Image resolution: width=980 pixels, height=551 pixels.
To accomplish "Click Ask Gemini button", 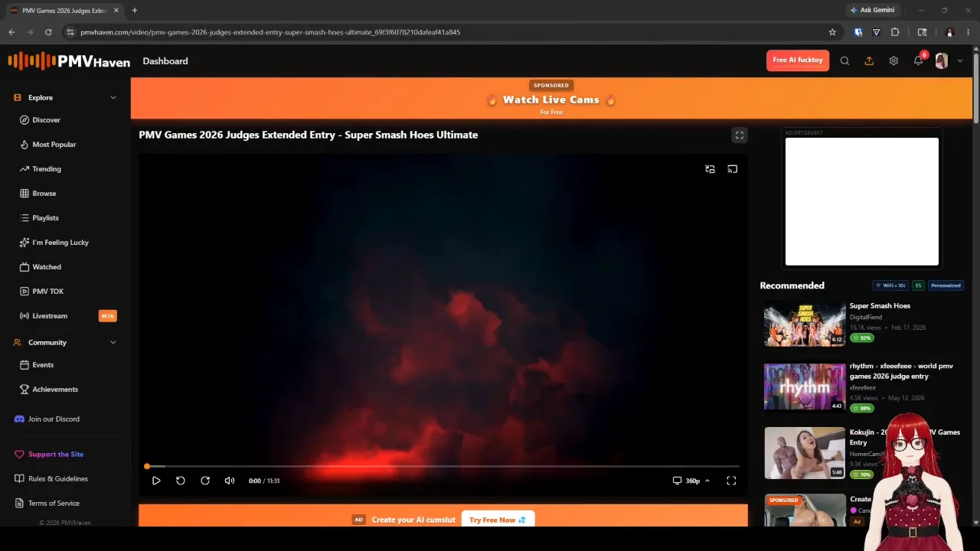I will pos(872,11).
